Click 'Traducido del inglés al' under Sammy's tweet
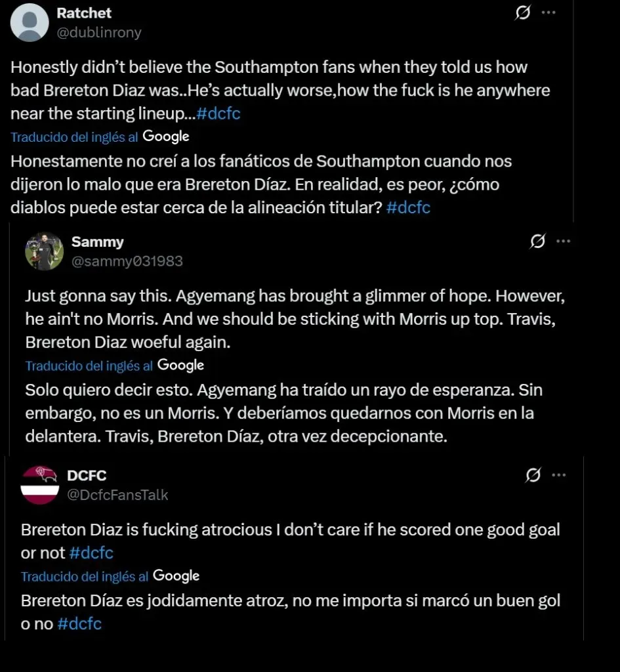620x672 pixels. click(89, 366)
